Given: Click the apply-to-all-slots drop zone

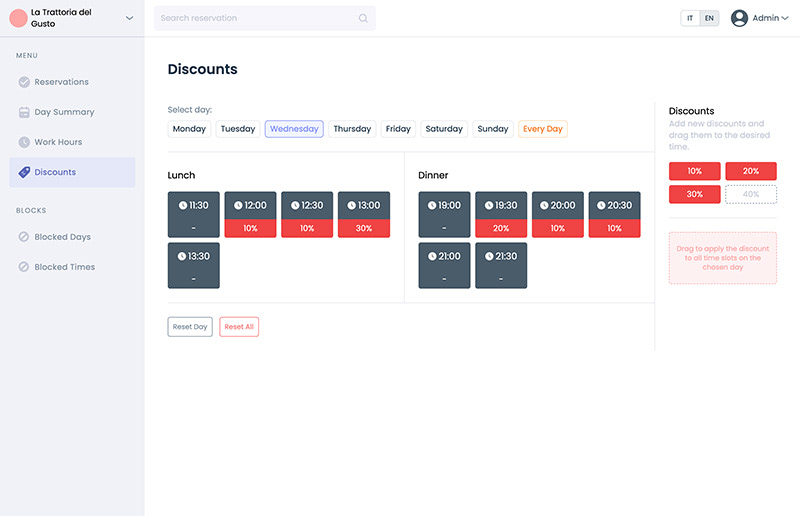Looking at the screenshot, I should coord(722,258).
